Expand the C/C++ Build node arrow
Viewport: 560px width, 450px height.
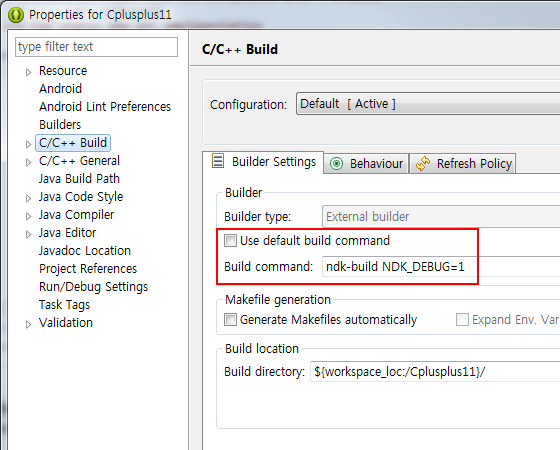click(x=29, y=144)
